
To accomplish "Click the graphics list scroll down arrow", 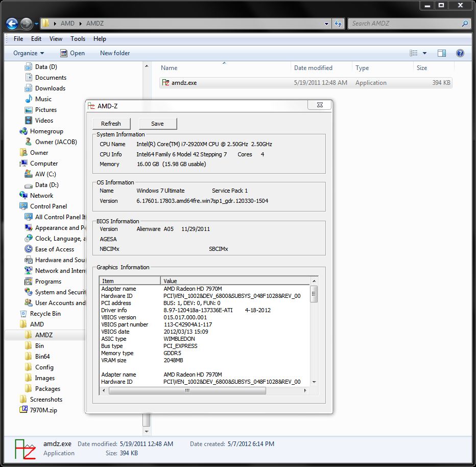I will [314, 382].
